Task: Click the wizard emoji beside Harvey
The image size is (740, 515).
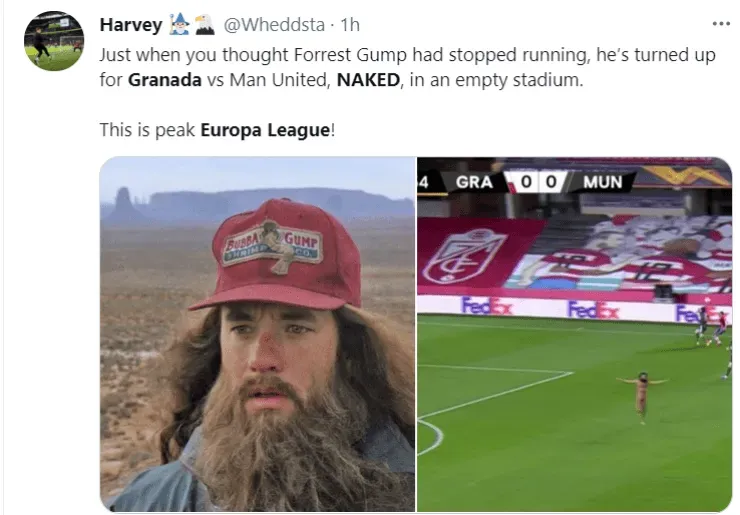Action: click(x=179, y=25)
